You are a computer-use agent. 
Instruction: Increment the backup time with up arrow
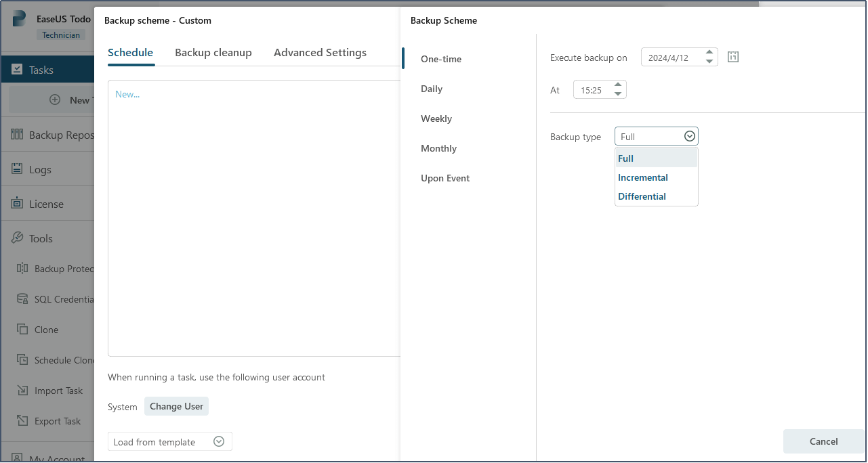pos(617,85)
